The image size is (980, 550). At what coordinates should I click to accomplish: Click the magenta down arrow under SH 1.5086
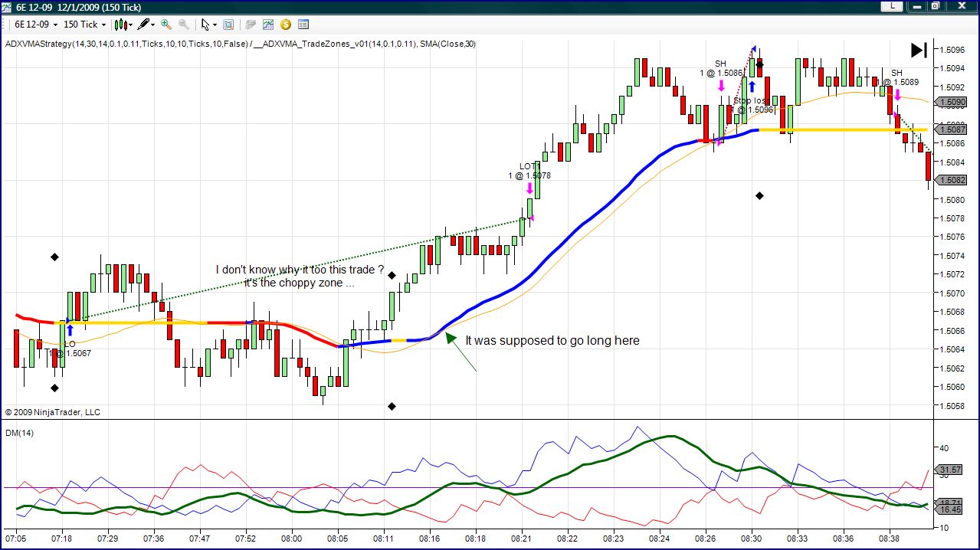pyautogui.click(x=721, y=85)
